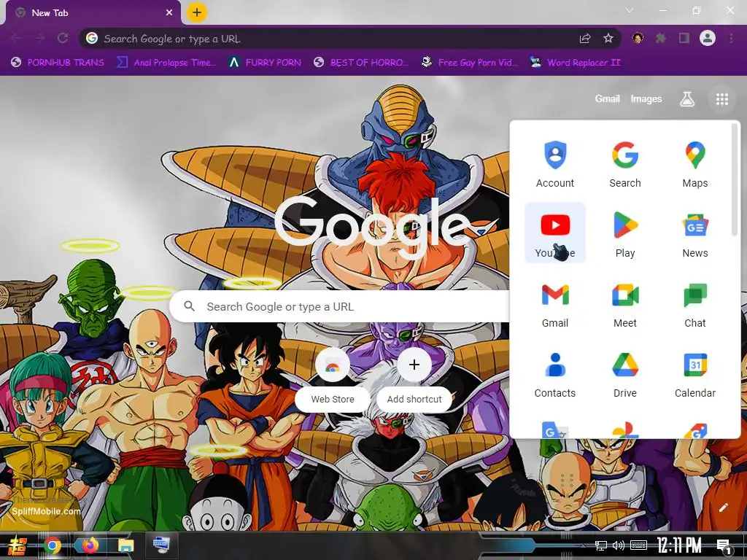Viewport: 747px width, 560px height.
Task: Open the Word Replacer II bookmark
Action: click(575, 63)
